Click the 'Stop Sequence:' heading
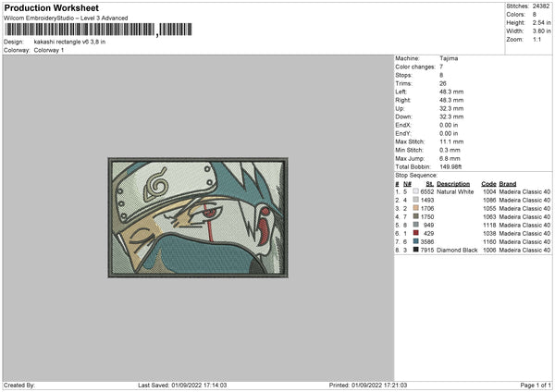555x392 pixels. 416,175
